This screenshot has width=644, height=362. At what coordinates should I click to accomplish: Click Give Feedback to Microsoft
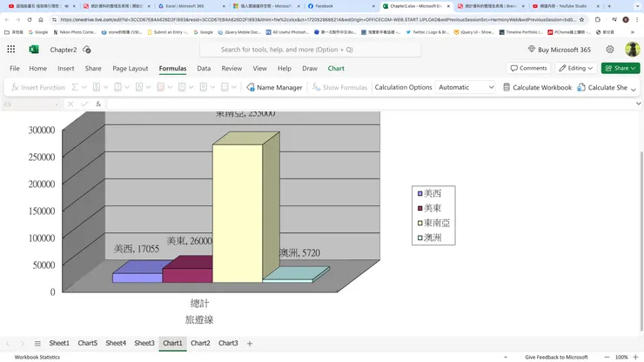click(x=556, y=357)
